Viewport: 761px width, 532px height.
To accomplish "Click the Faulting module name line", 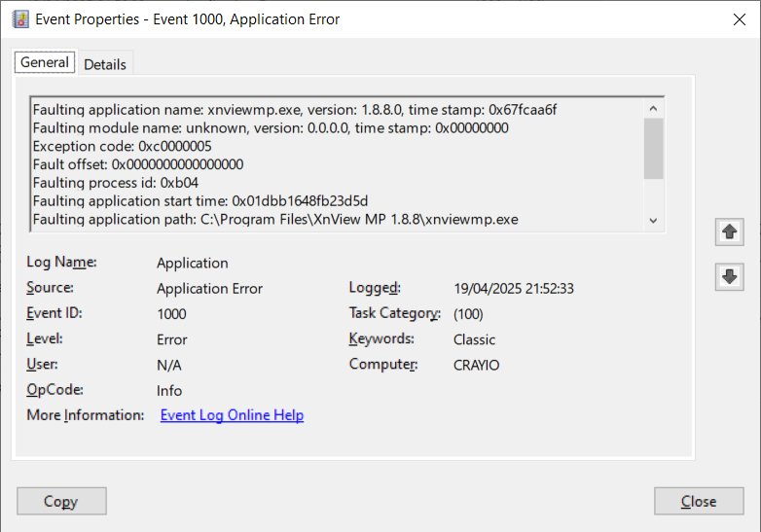I will tap(271, 128).
